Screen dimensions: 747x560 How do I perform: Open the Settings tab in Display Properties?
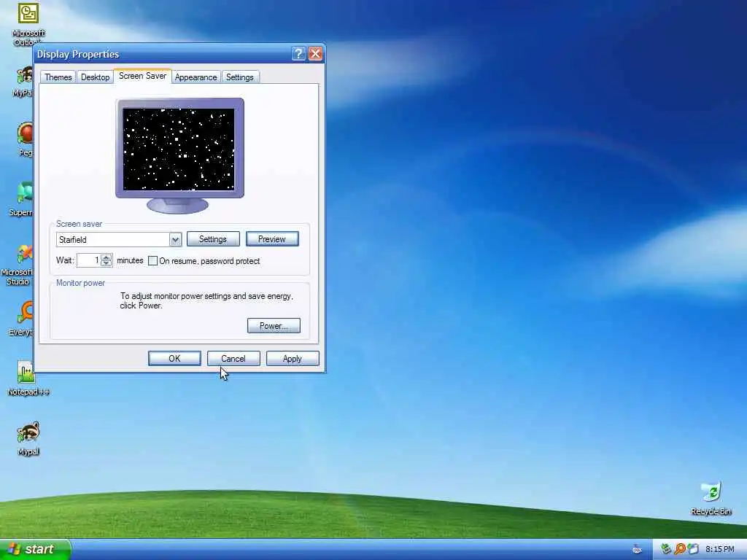tap(239, 77)
